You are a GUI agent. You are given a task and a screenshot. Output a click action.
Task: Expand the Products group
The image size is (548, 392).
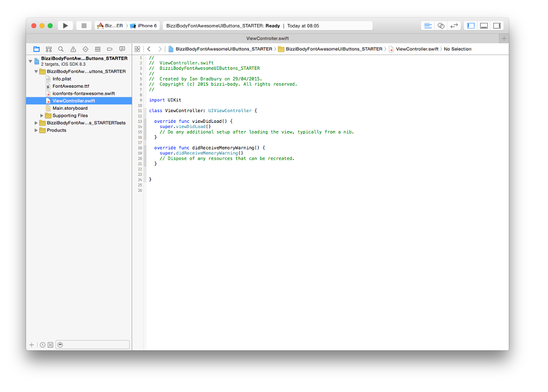pos(36,130)
